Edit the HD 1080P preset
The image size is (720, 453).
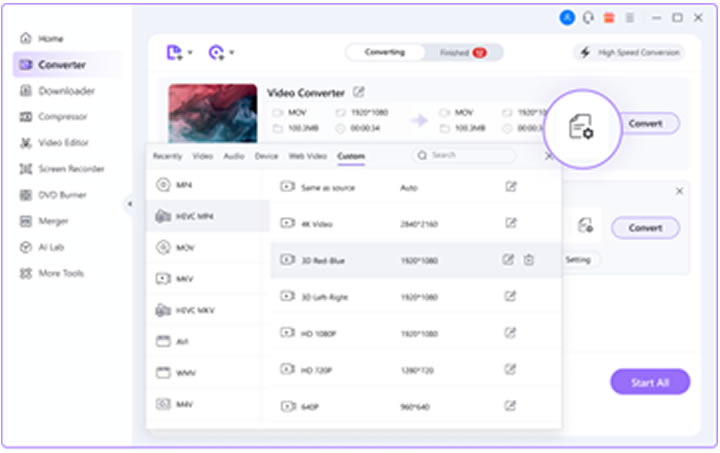click(x=511, y=333)
